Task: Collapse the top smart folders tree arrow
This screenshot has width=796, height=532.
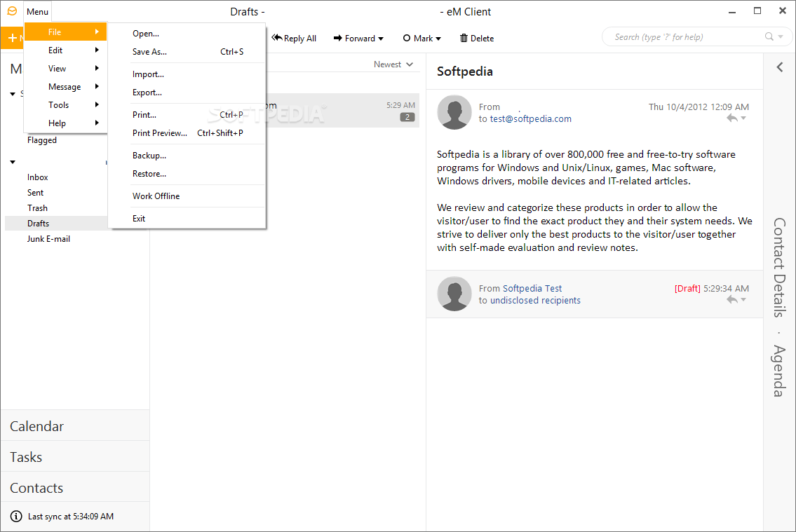Action: 13,94
